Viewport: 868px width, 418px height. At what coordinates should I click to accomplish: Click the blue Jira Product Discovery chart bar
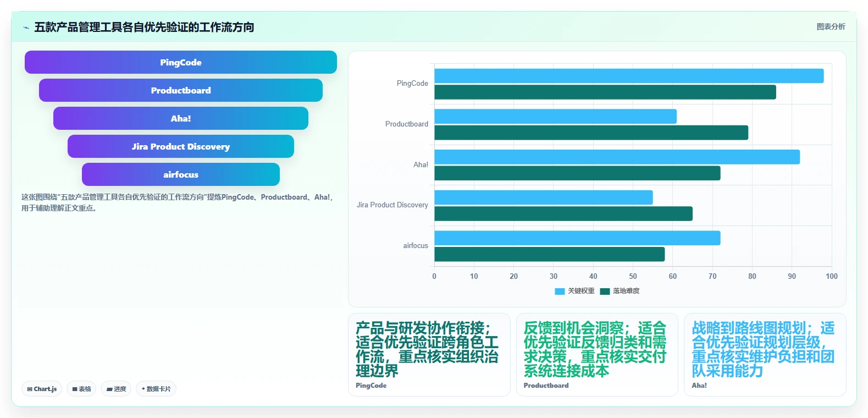[x=544, y=197]
